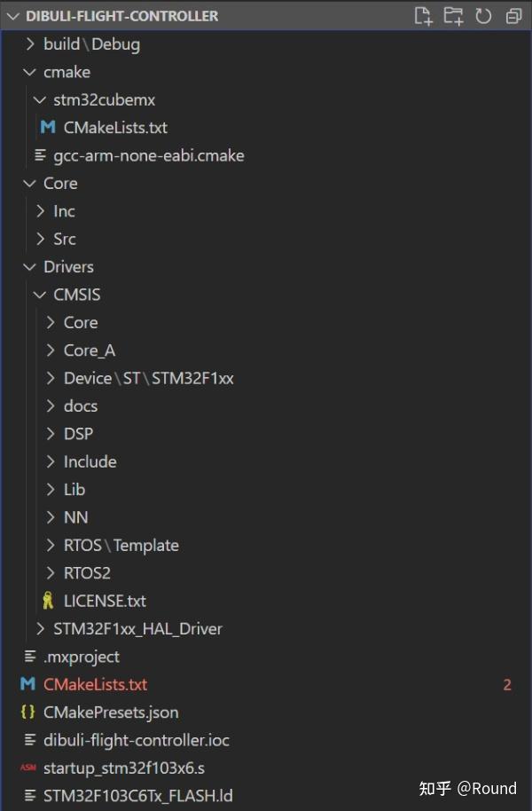
Task: Click the JSON icon beside CMakePresets.json
Action: [29, 712]
